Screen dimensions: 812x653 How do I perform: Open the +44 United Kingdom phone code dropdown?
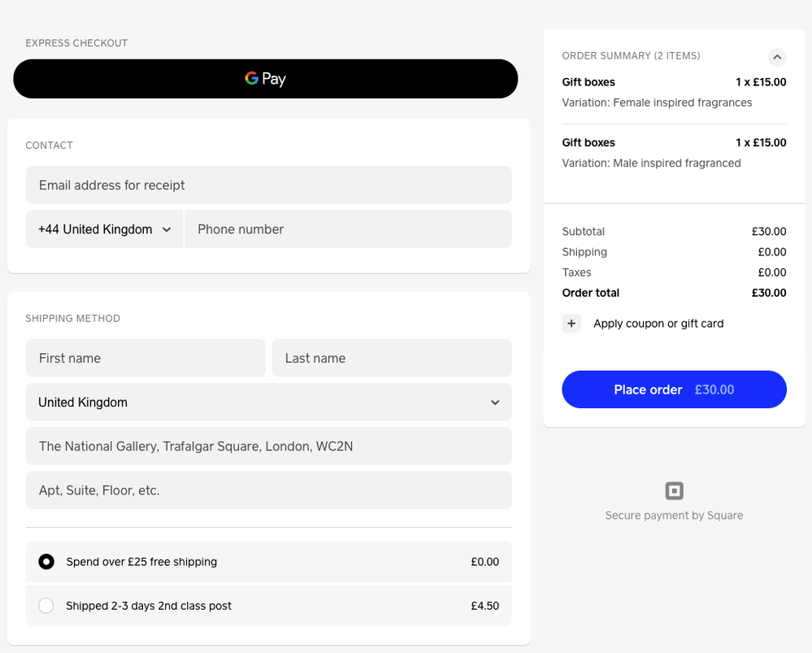tap(104, 229)
